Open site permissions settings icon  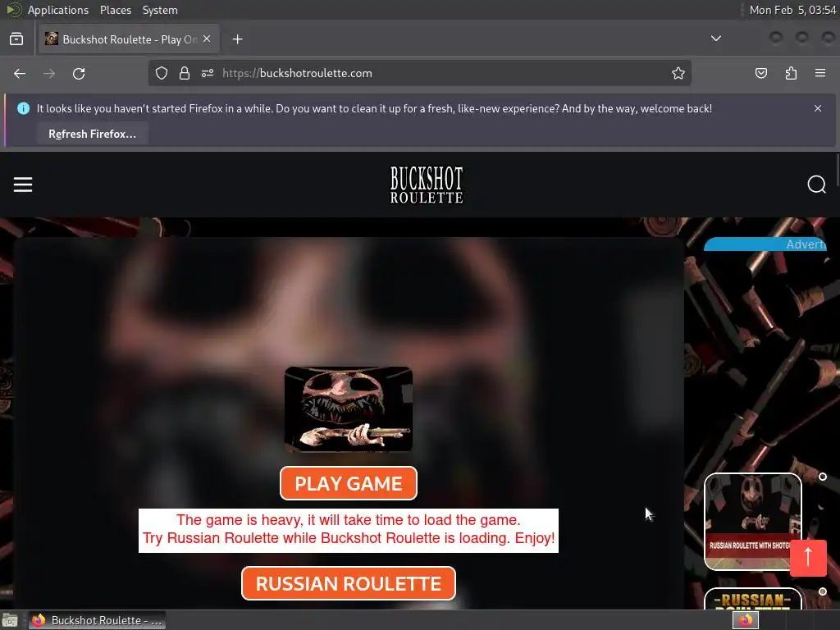click(x=208, y=73)
